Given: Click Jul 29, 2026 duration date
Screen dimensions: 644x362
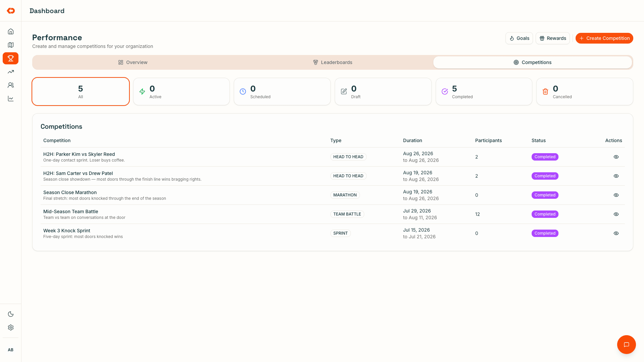Looking at the screenshot, I should click(417, 211).
